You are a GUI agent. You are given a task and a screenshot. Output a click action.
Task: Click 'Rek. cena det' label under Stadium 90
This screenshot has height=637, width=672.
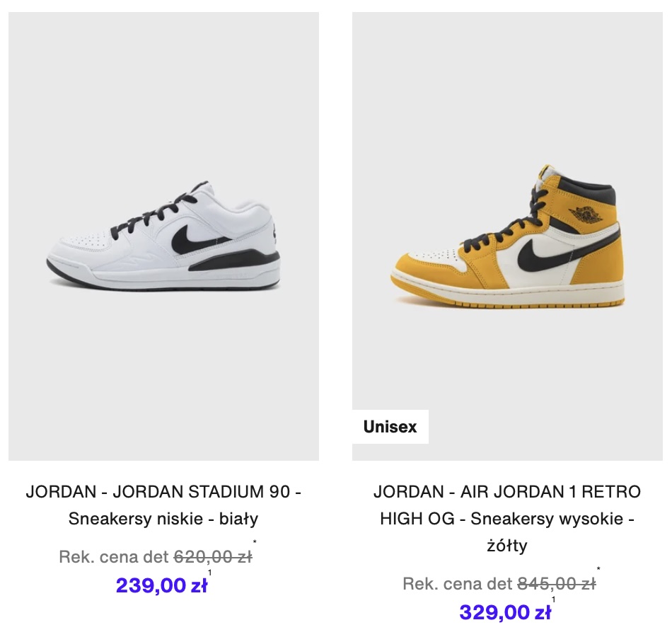[114, 557]
